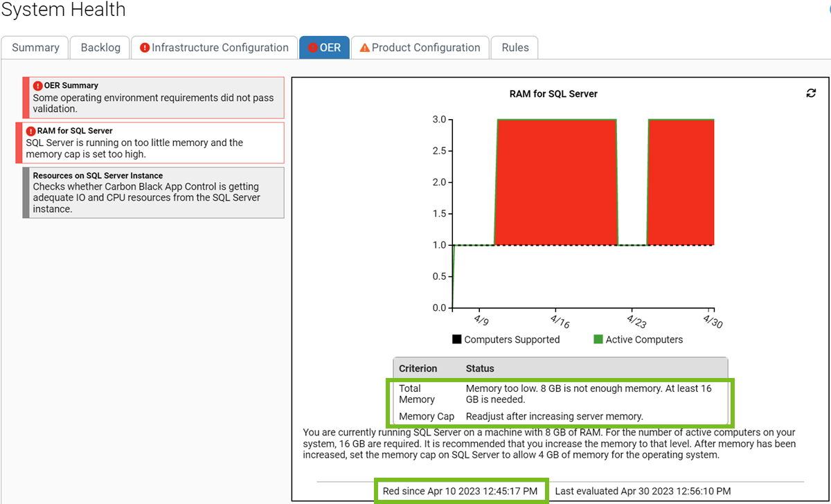The width and height of the screenshot is (831, 504).
Task: Click the red error badge on OER tab
Action: 314,47
